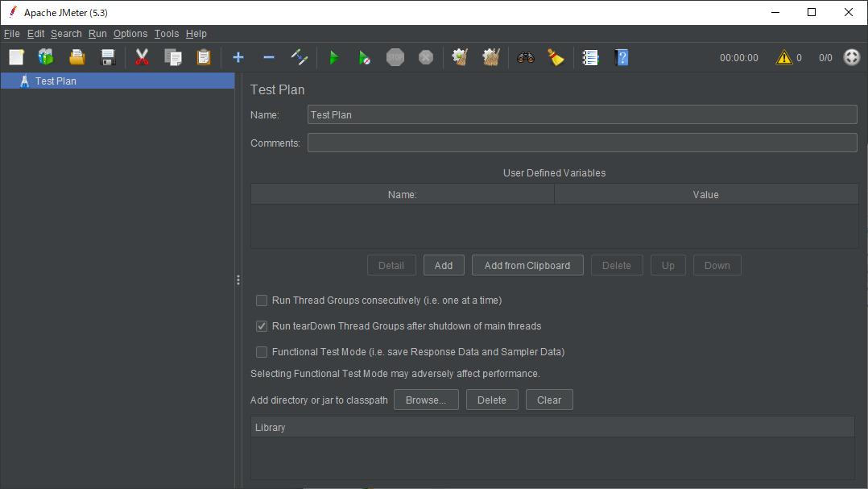Click the Clear classpath button
Image resolution: width=868 pixels, height=489 pixels.
click(549, 400)
